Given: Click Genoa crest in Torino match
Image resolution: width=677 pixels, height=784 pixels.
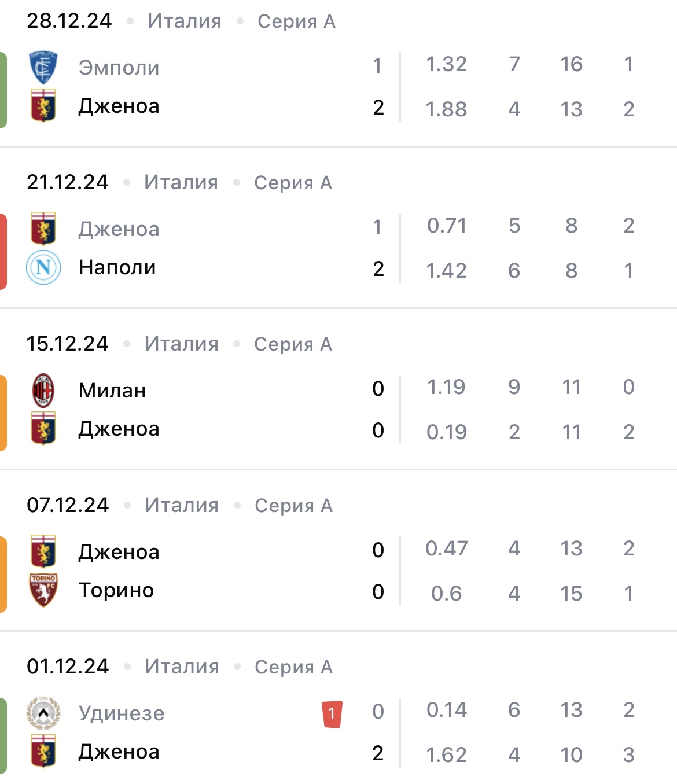Looking at the screenshot, I should point(43,552).
